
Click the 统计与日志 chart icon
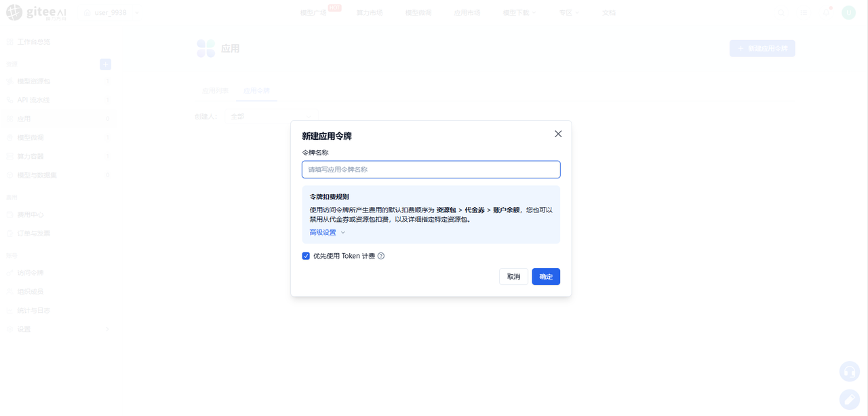point(9,310)
